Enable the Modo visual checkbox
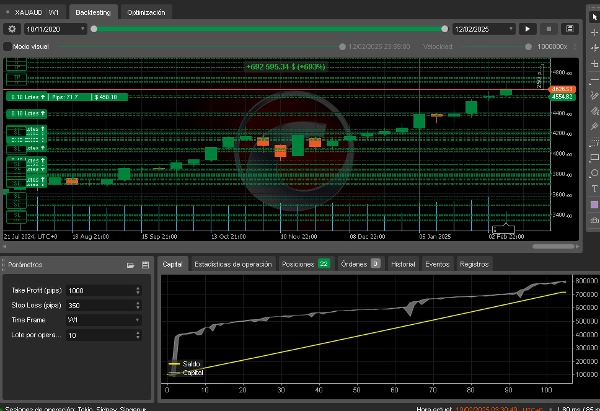This screenshot has height=411, width=600. tap(8, 46)
